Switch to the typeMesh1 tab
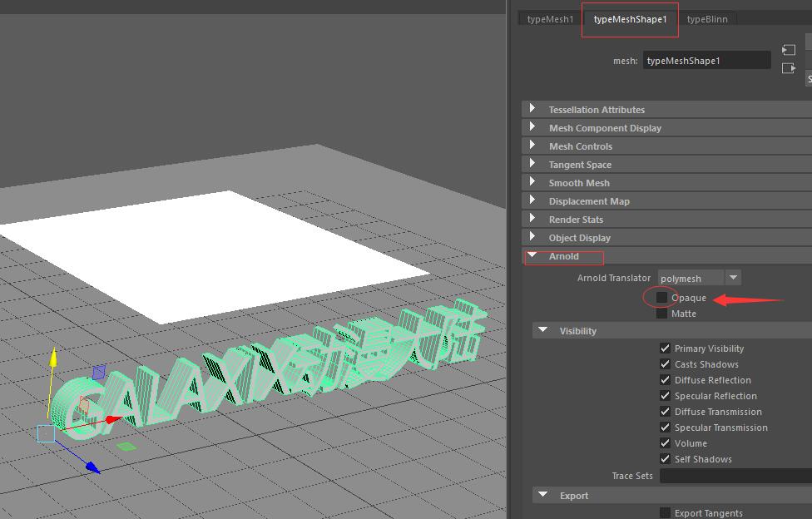 click(550, 19)
